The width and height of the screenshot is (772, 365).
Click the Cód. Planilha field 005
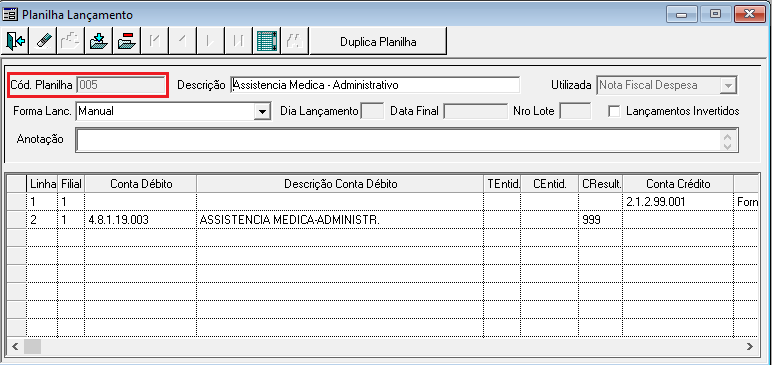(x=121, y=85)
